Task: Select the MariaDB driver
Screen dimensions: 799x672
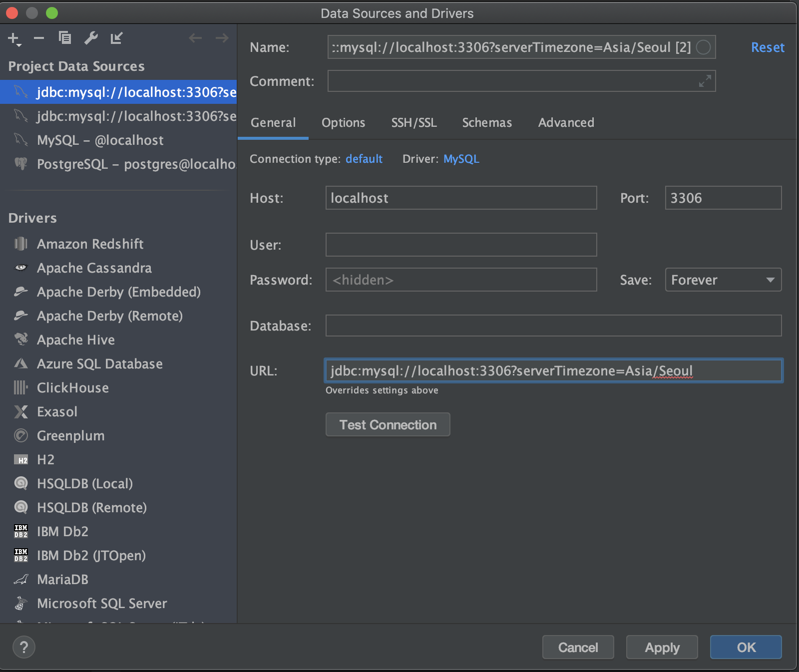Action: (x=118, y=579)
